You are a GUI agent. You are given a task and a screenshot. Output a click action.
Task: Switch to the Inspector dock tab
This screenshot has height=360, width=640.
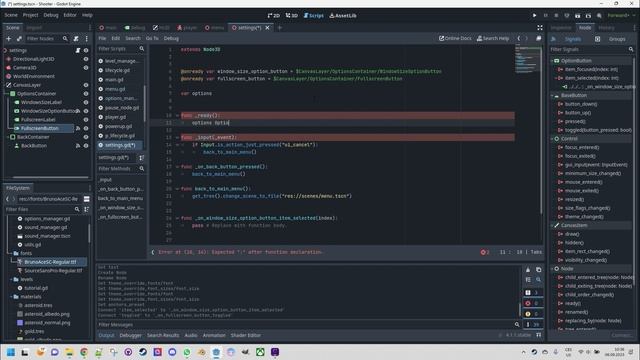point(561,28)
